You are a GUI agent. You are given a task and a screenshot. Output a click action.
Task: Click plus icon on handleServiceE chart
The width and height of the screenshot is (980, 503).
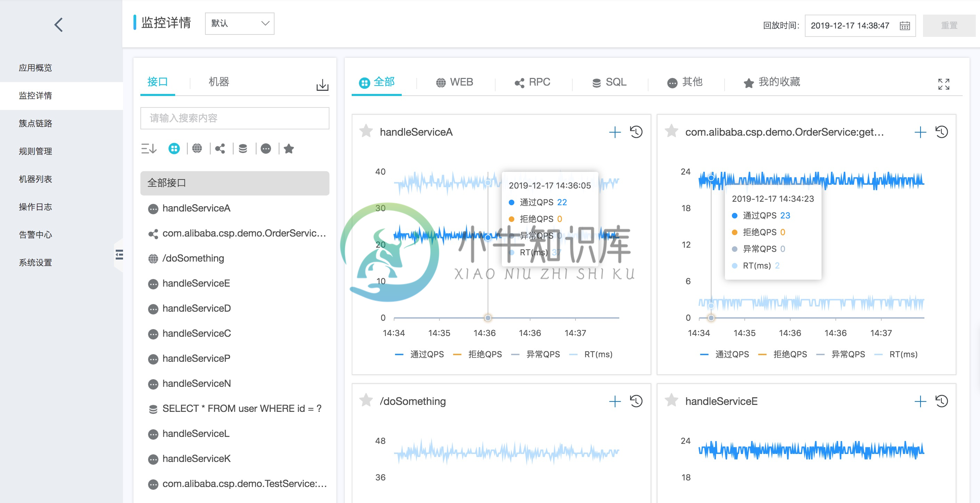click(x=920, y=401)
